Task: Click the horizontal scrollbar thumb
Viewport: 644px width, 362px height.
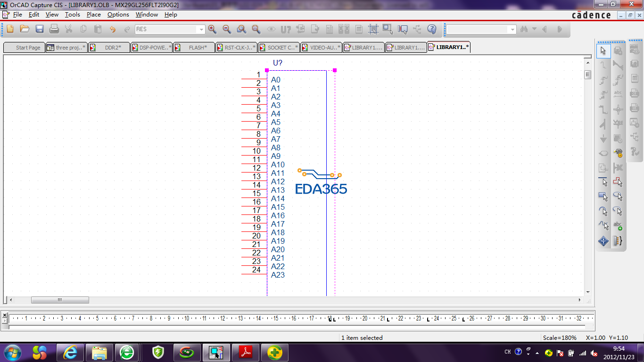Action: [60, 300]
